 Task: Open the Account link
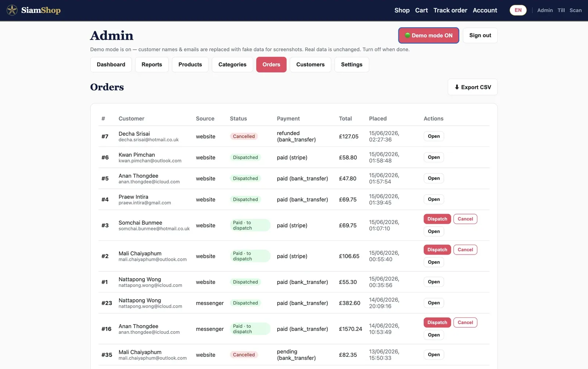485,10
